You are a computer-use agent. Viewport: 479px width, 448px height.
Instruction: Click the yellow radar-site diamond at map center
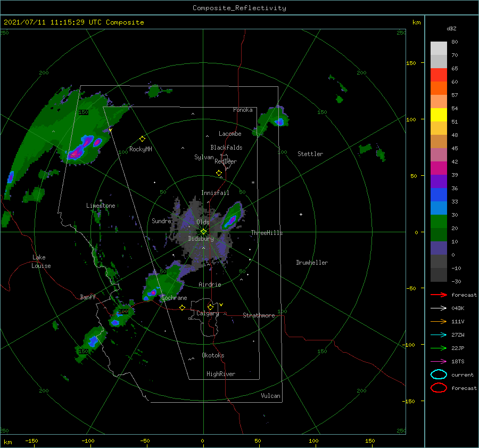click(203, 232)
